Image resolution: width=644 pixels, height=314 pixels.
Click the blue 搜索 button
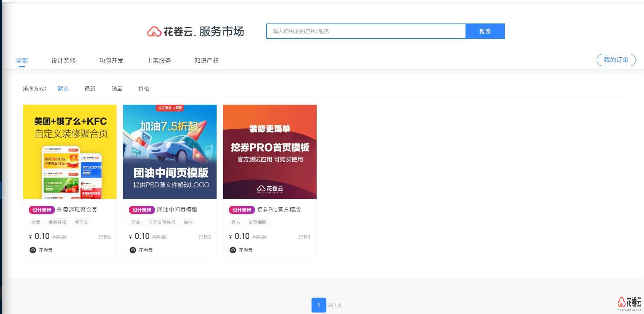click(485, 31)
